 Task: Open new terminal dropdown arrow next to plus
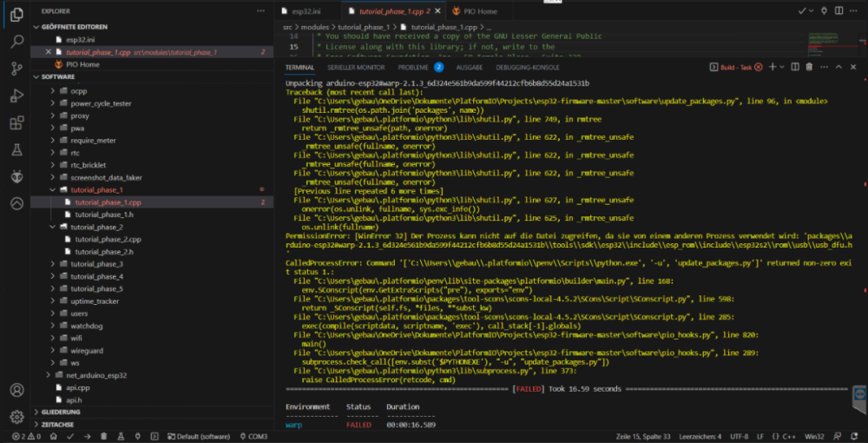click(781, 67)
